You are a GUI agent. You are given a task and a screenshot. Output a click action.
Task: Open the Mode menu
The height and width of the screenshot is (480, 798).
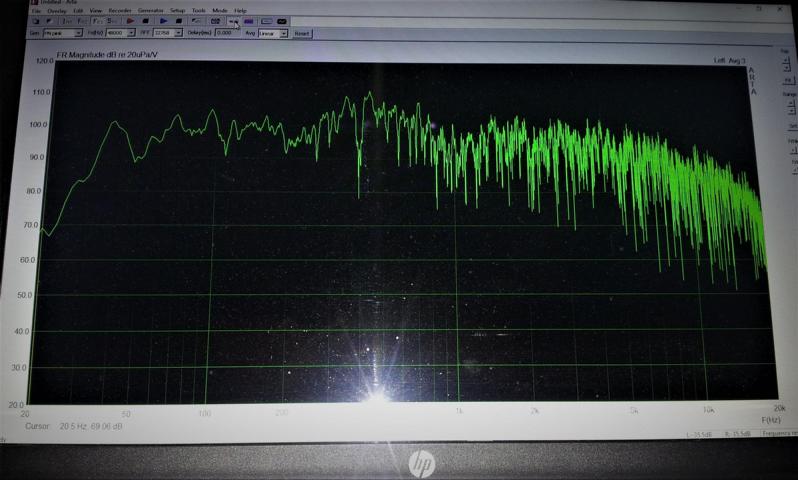[220, 11]
